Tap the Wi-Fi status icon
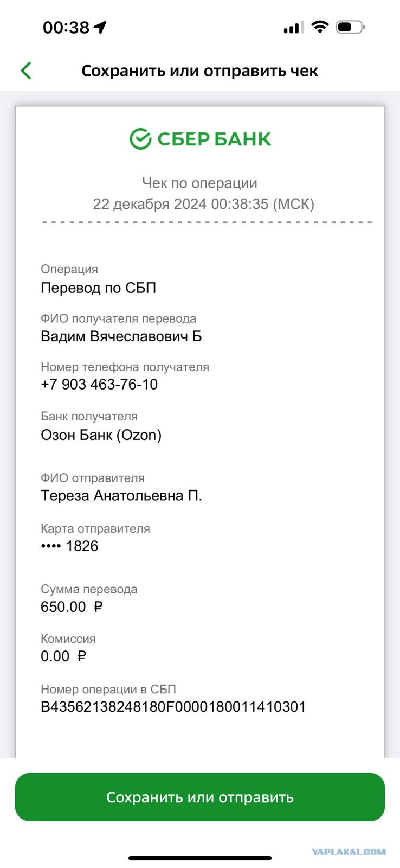This screenshot has height=868, width=400. pos(320,27)
